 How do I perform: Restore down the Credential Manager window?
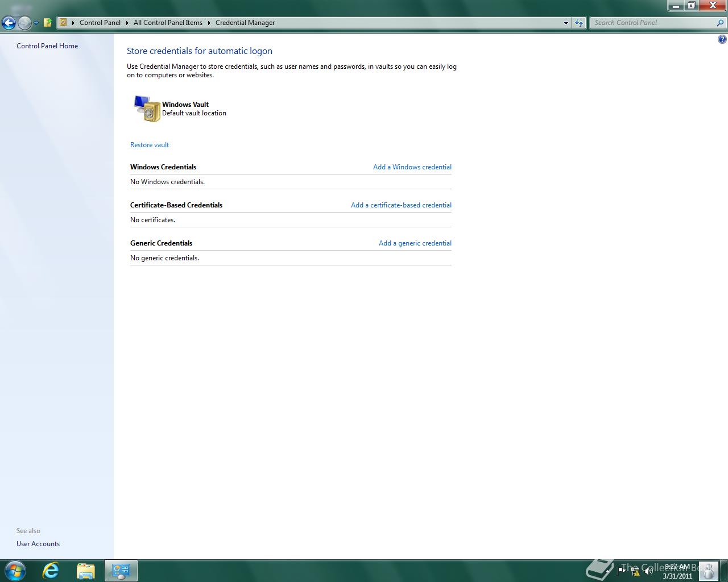point(691,6)
